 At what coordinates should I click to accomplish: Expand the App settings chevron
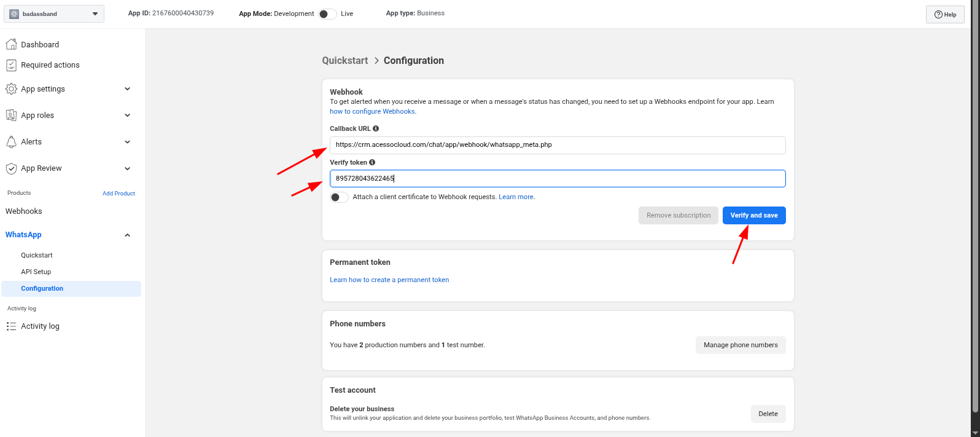128,89
